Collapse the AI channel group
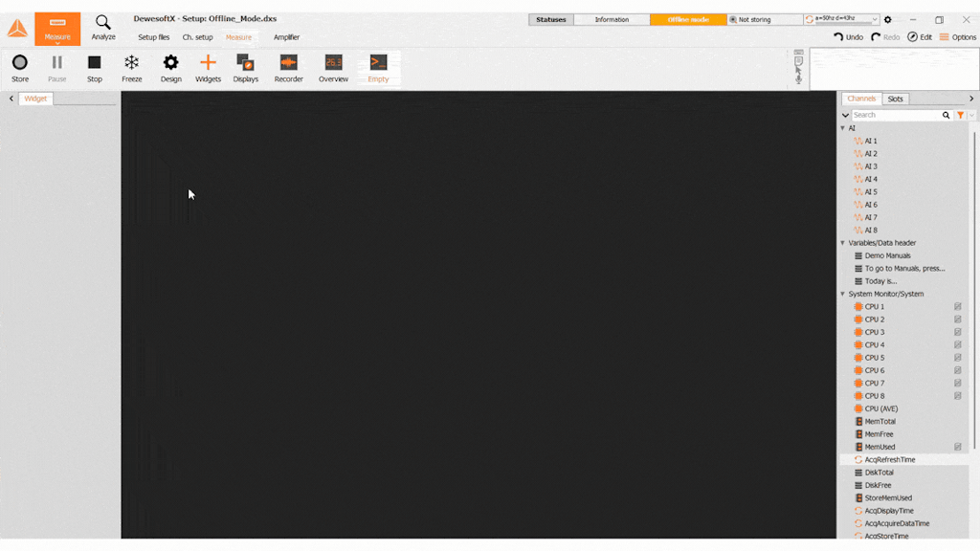The width and height of the screenshot is (980, 551). (842, 128)
